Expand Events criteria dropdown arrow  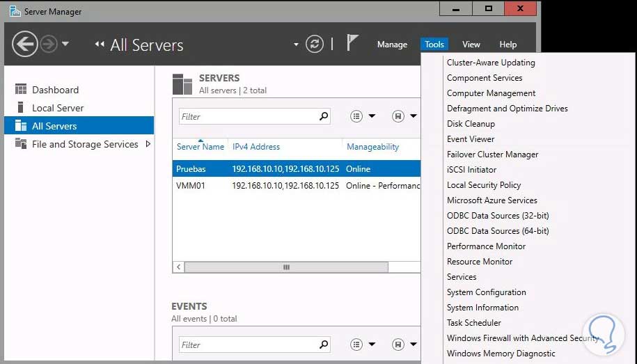[x=372, y=344]
